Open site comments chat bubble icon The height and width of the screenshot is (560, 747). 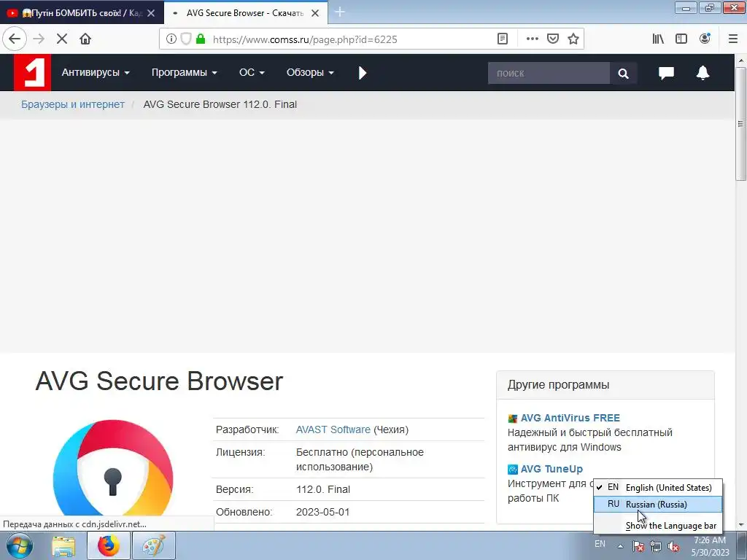pos(666,73)
